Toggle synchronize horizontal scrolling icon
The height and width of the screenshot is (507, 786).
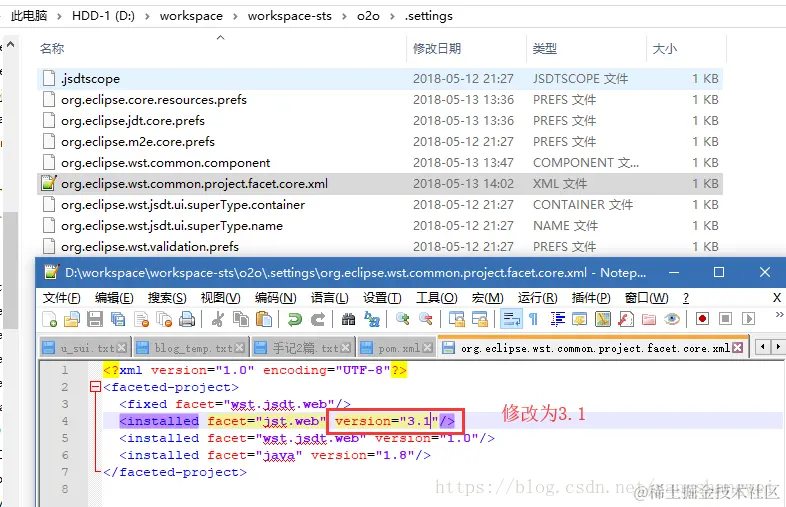pyautogui.click(x=480, y=319)
